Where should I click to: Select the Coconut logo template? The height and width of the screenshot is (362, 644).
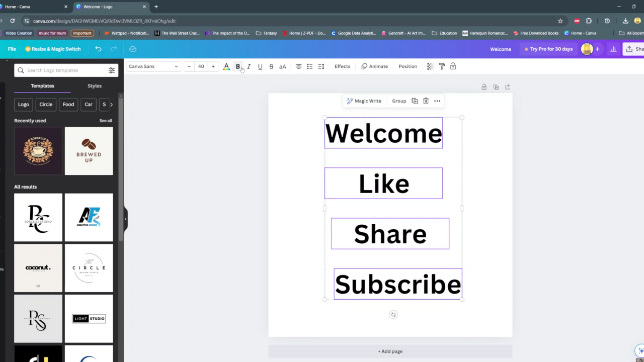pos(38,268)
